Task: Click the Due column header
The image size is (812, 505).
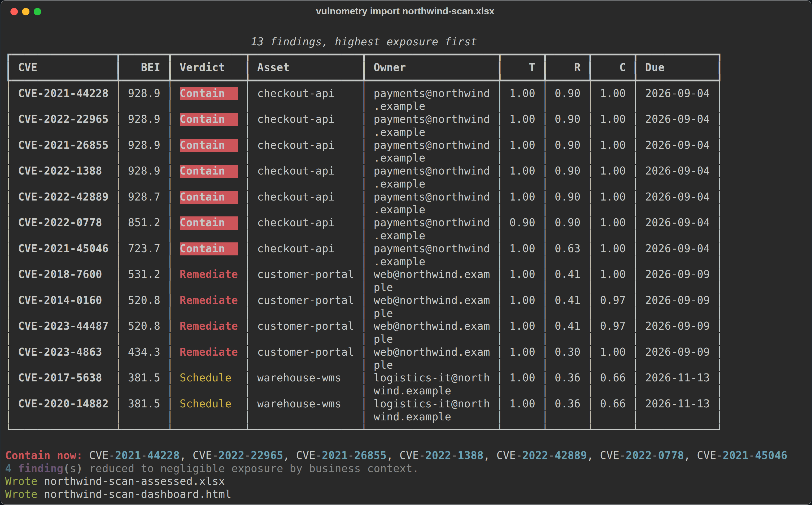Action: [654, 67]
